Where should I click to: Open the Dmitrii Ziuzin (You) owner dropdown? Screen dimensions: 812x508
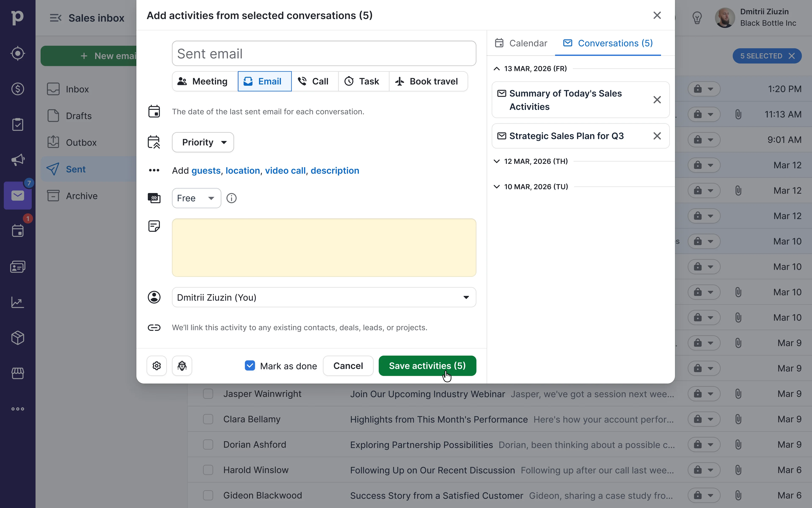pyautogui.click(x=324, y=297)
